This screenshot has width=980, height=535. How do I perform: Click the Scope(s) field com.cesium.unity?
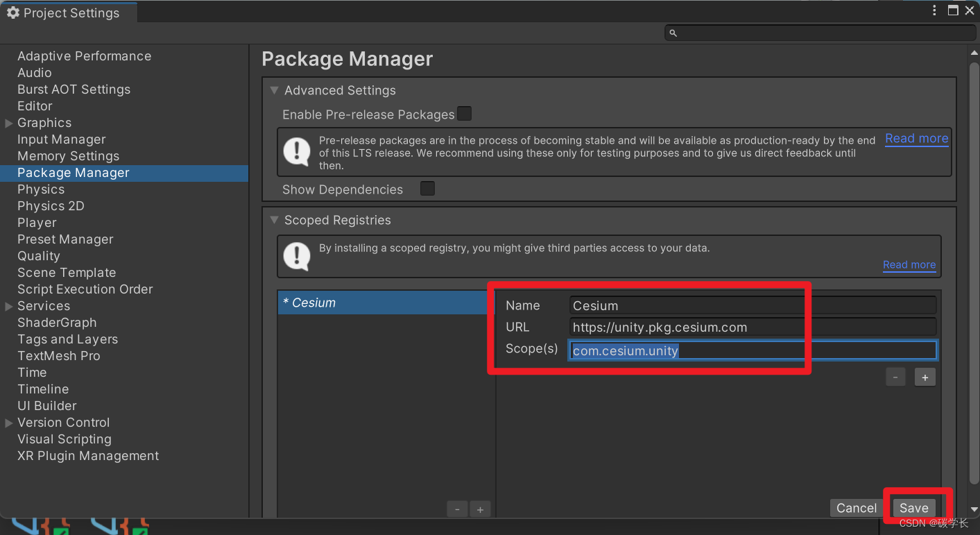[x=753, y=350]
